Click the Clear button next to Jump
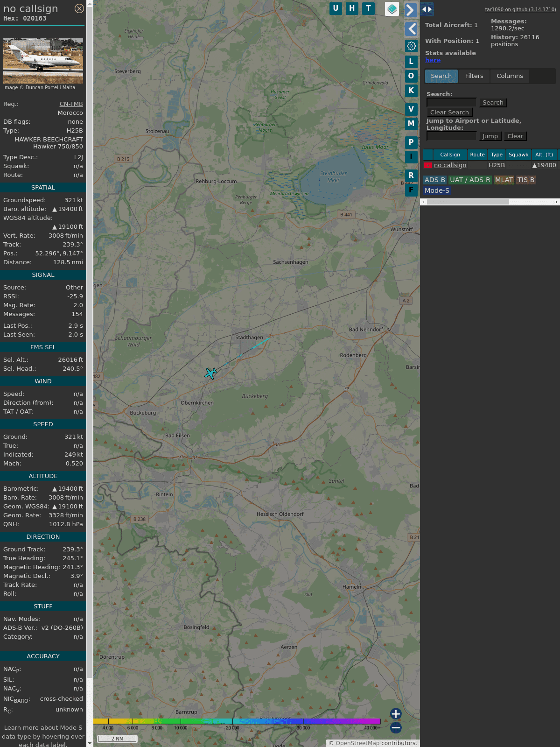Viewport: 560px width, 747px height. pyautogui.click(x=515, y=136)
